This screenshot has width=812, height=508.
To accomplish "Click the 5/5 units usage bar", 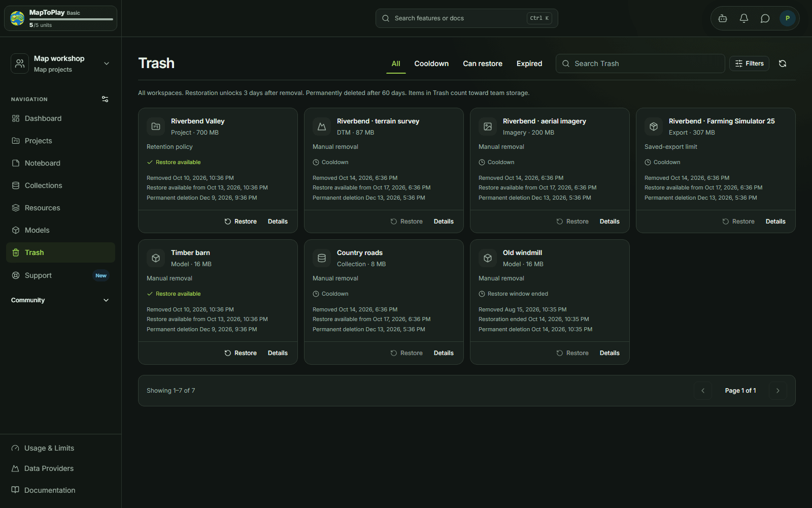I will pyautogui.click(x=71, y=19).
